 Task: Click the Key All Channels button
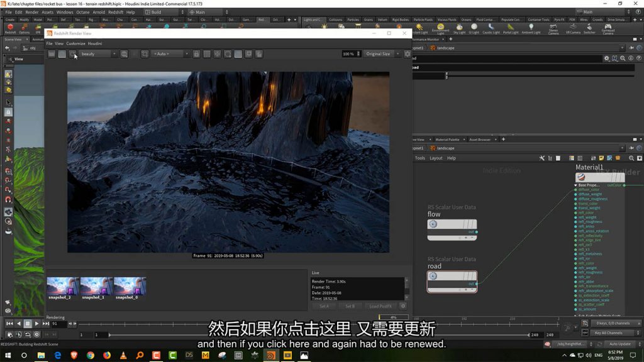(608, 332)
